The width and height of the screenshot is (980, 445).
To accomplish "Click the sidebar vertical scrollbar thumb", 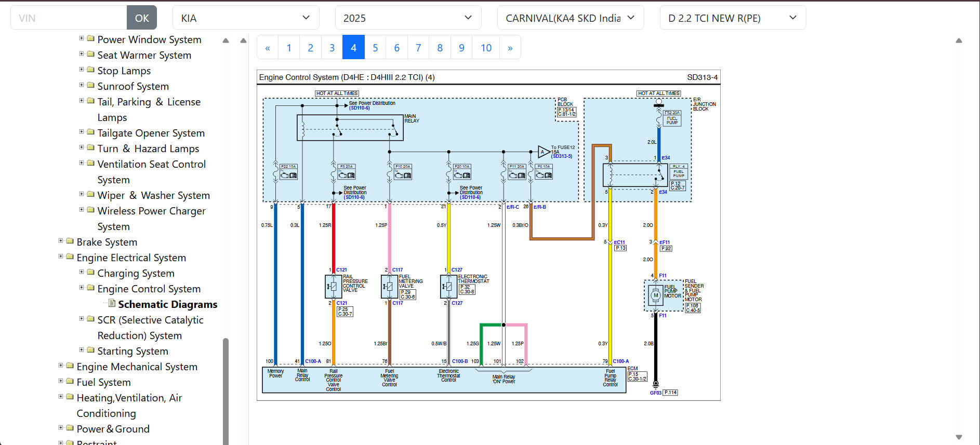I will (x=226, y=389).
